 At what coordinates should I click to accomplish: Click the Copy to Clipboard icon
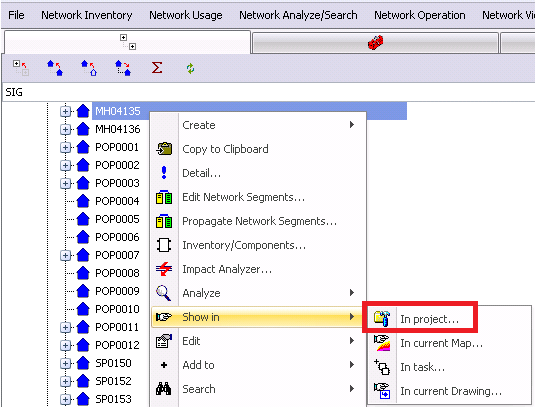coord(164,149)
